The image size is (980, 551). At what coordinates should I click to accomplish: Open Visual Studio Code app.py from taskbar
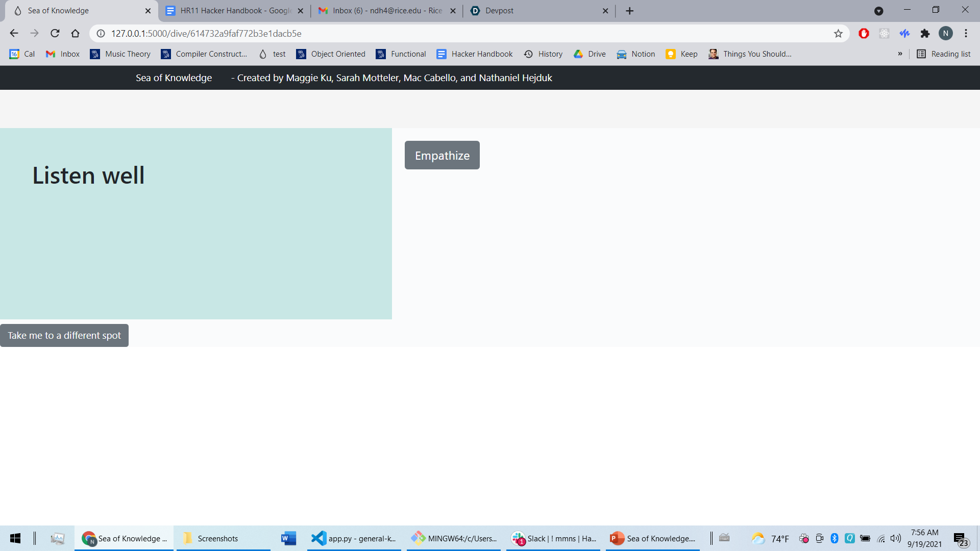[x=354, y=538]
